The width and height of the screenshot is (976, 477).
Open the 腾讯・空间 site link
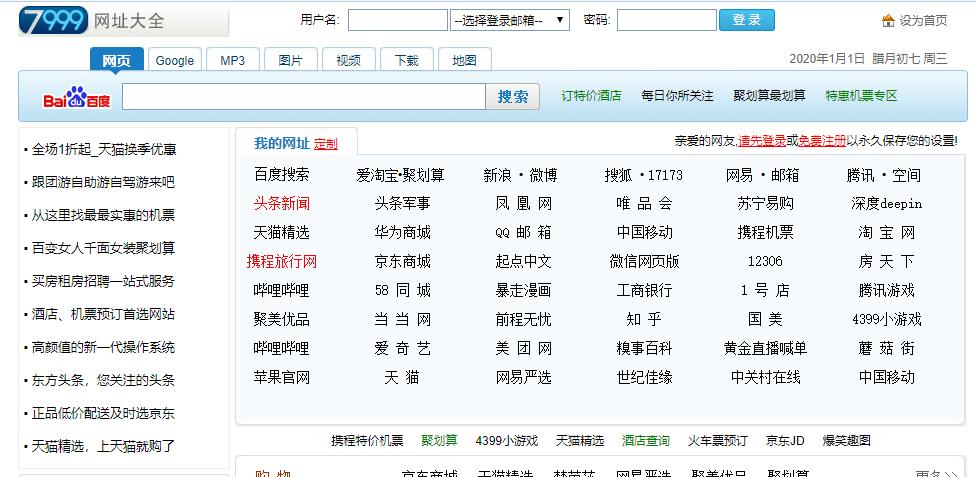(x=884, y=176)
